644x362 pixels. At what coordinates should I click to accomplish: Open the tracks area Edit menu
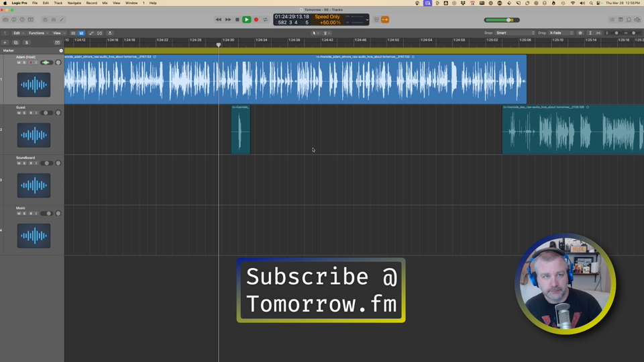[x=18, y=33]
